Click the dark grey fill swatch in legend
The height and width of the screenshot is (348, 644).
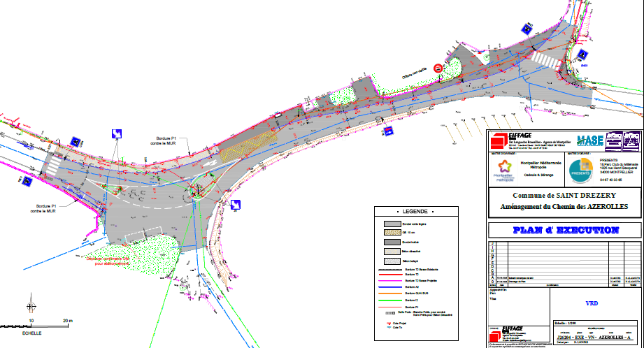pyautogui.click(x=392, y=242)
